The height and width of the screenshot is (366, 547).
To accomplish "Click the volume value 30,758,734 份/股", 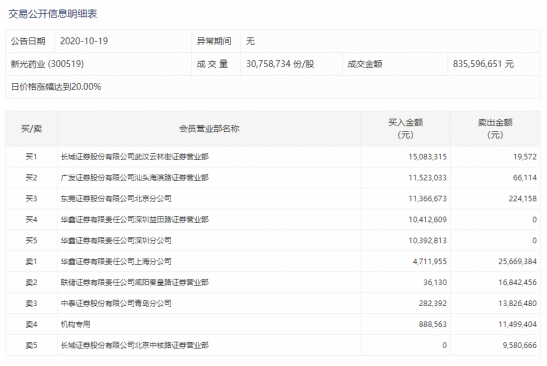I will (x=280, y=64).
